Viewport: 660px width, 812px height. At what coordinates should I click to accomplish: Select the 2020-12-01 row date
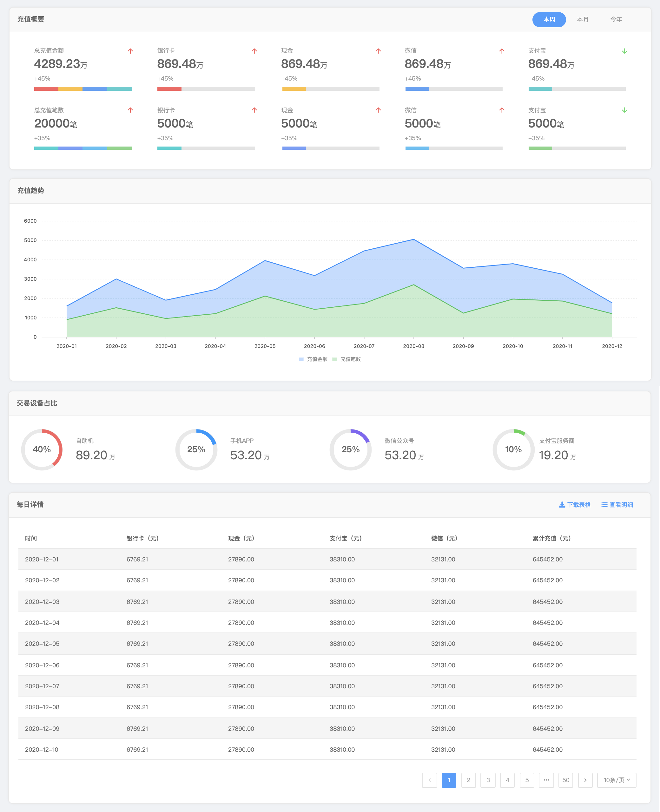(42, 559)
